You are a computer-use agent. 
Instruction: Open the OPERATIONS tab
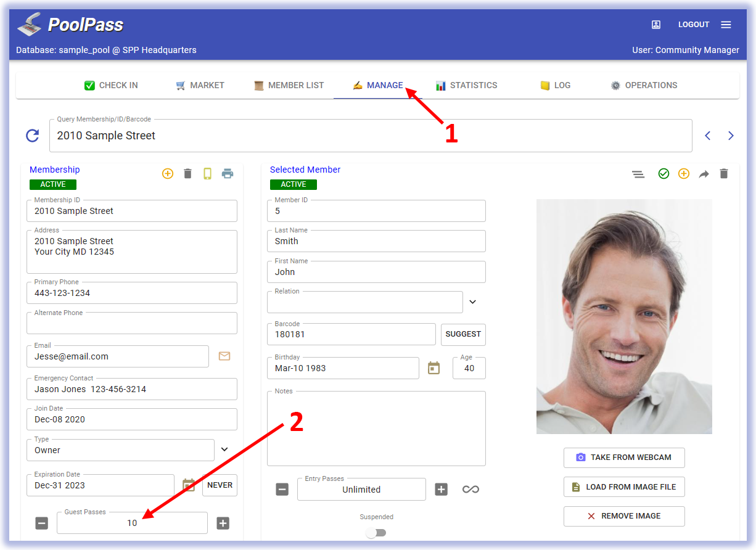click(x=644, y=85)
